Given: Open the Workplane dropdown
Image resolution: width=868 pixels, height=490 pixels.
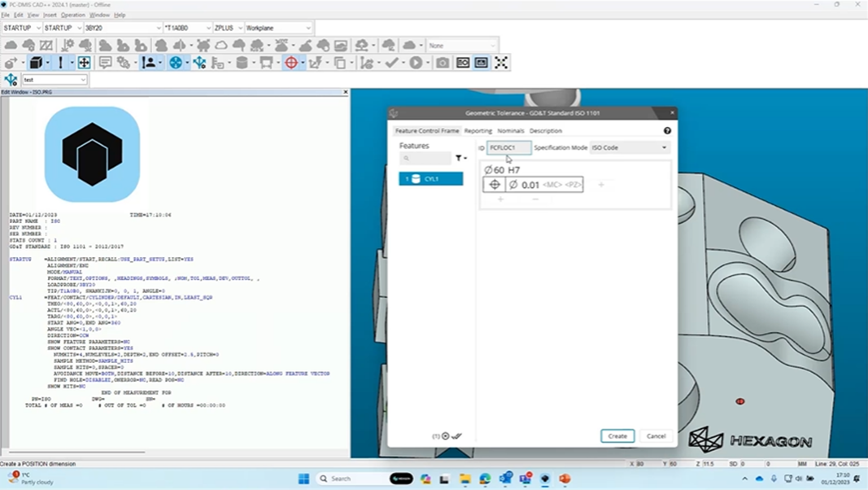Looking at the screenshot, I should [x=279, y=27].
